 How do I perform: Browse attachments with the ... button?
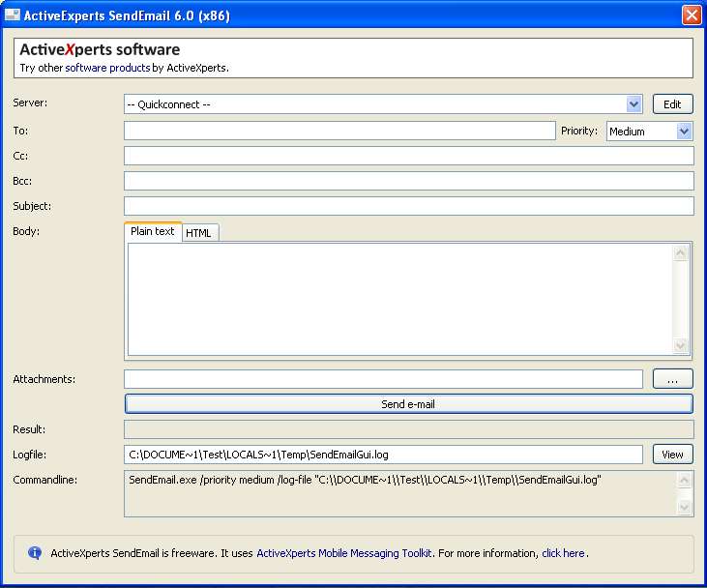point(672,379)
